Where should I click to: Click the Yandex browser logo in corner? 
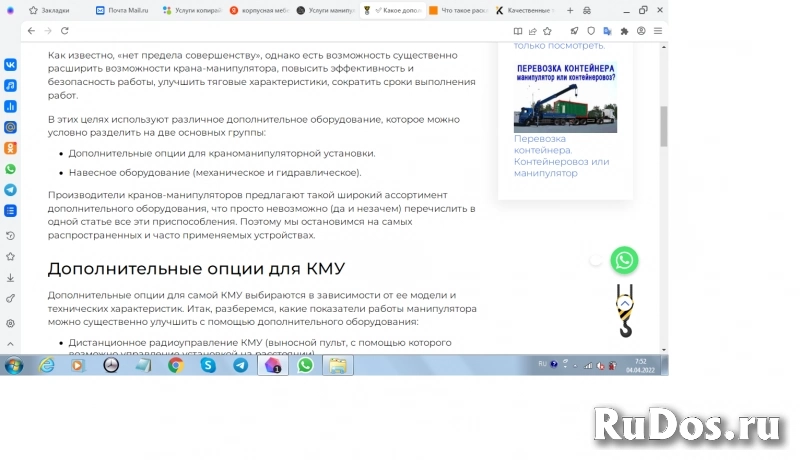coord(10,10)
